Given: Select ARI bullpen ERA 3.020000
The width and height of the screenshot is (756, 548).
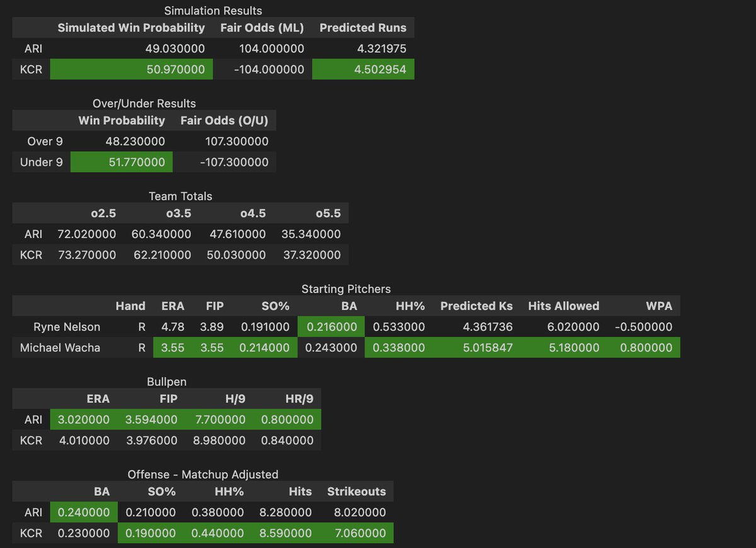Looking at the screenshot, I should [83, 419].
